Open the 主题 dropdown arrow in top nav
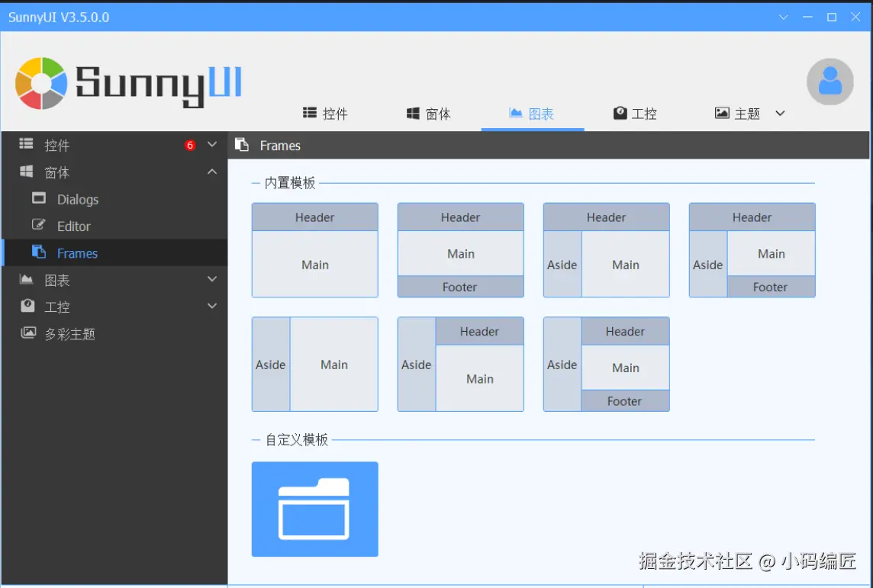This screenshot has width=873, height=588. point(780,114)
